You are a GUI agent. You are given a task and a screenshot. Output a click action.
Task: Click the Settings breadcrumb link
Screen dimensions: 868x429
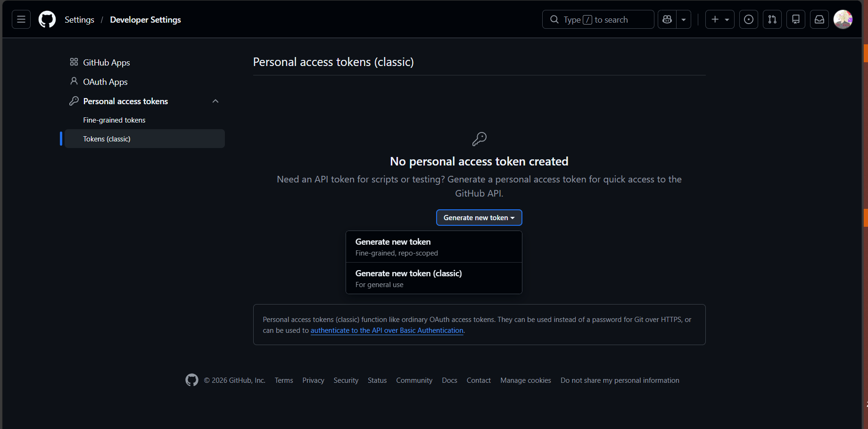(x=79, y=20)
